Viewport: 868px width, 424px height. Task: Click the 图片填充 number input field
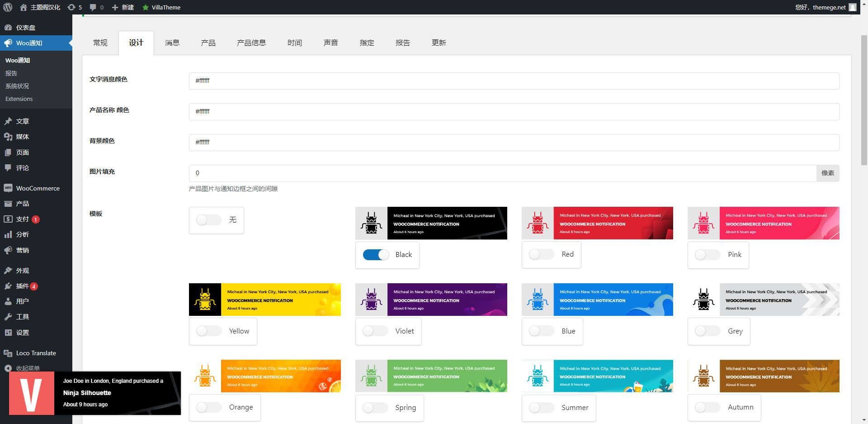click(503, 173)
